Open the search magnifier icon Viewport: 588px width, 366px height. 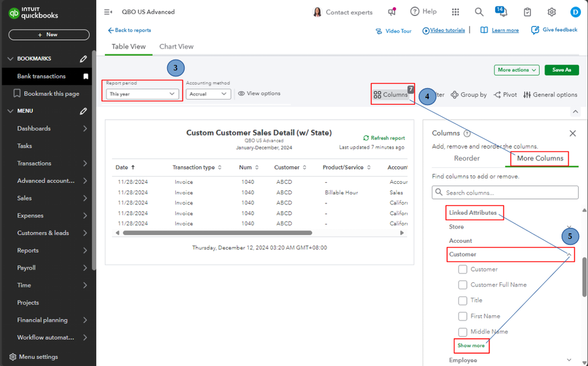(x=479, y=12)
